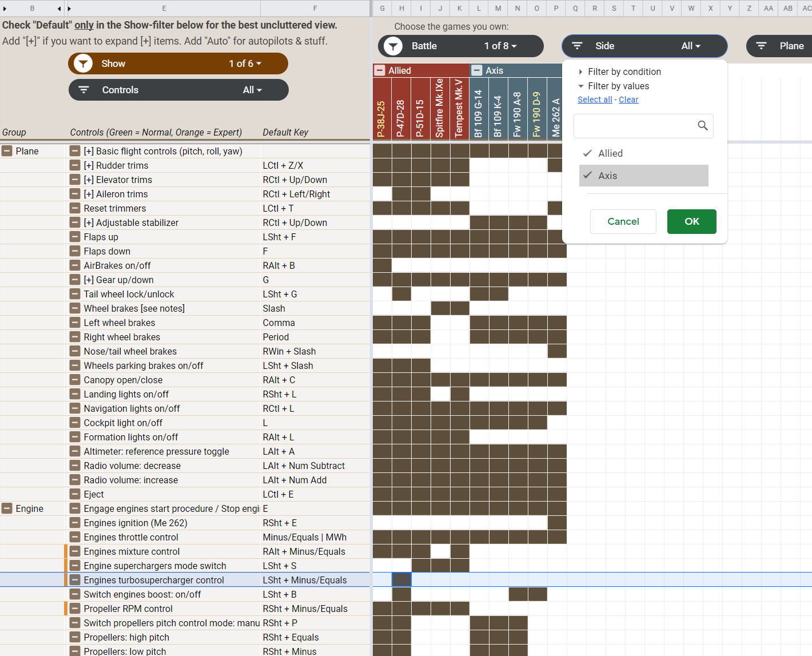812x656 pixels.
Task: Collapse the Plane group in the Group column
Action: (x=7, y=151)
